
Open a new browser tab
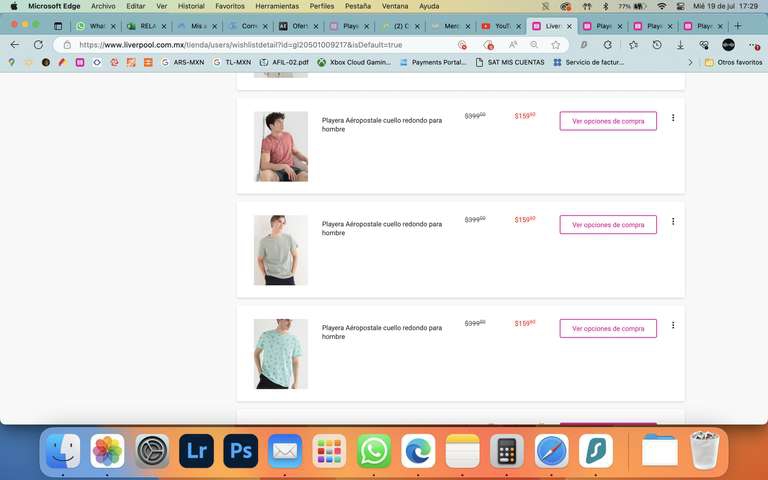738,26
